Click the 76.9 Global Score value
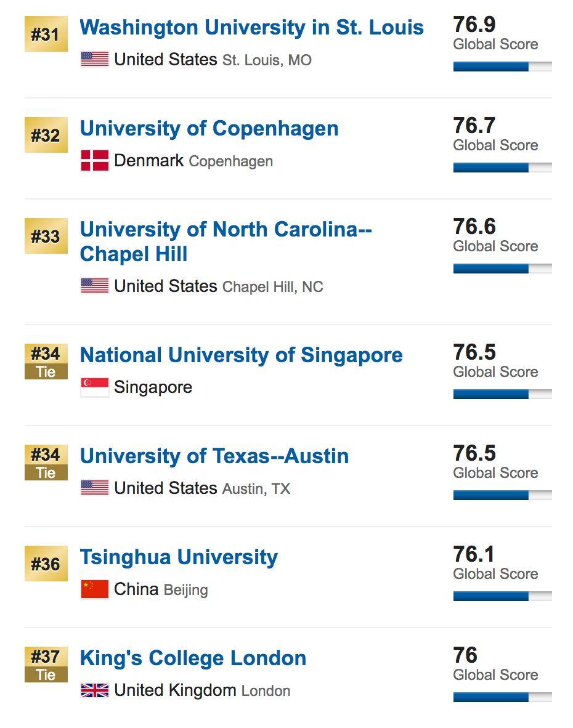This screenshot has height=728, width=573. [474, 25]
